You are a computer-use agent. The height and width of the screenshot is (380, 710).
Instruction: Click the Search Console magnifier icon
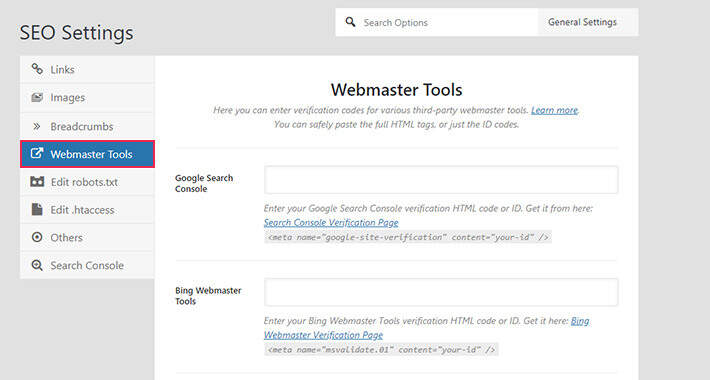coord(37,265)
